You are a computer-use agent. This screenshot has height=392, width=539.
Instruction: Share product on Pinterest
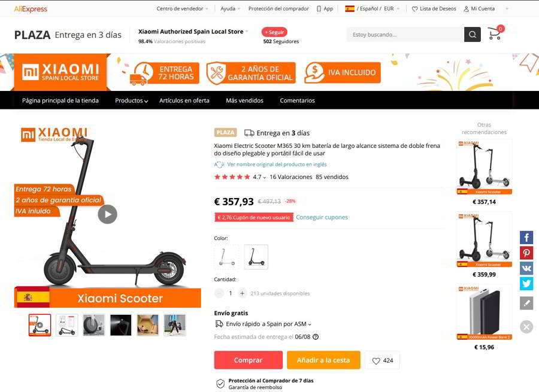(x=526, y=253)
